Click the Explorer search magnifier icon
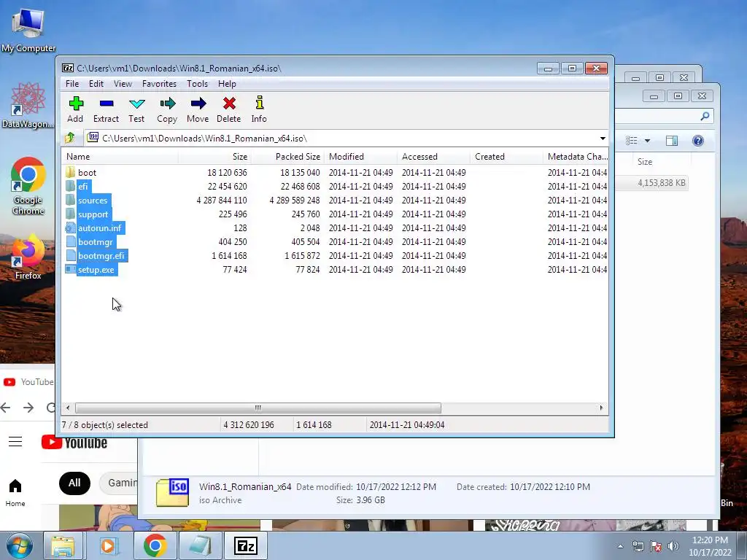This screenshot has width=747, height=560. 705,116
